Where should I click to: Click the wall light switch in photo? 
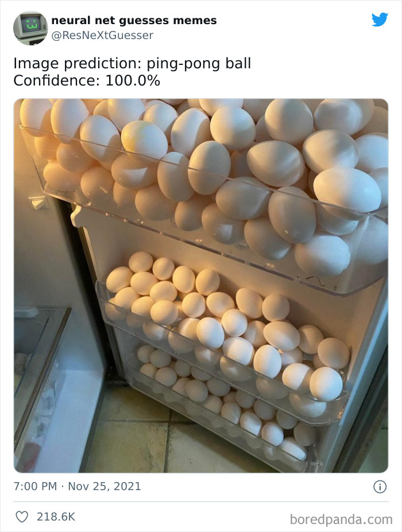coord(37,203)
